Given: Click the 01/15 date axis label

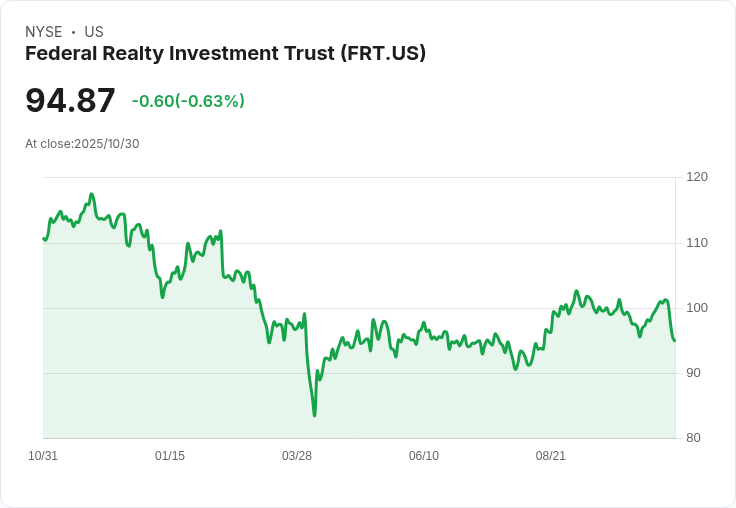Looking at the screenshot, I should [170, 456].
